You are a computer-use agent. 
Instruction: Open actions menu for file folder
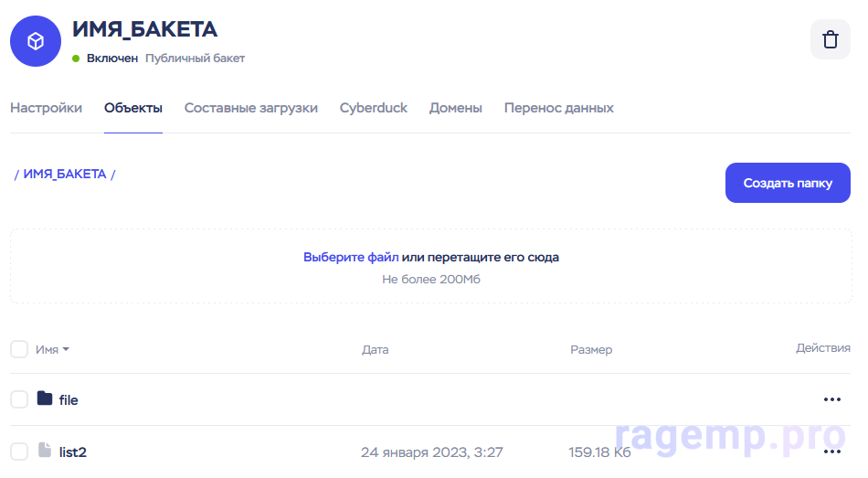point(831,399)
